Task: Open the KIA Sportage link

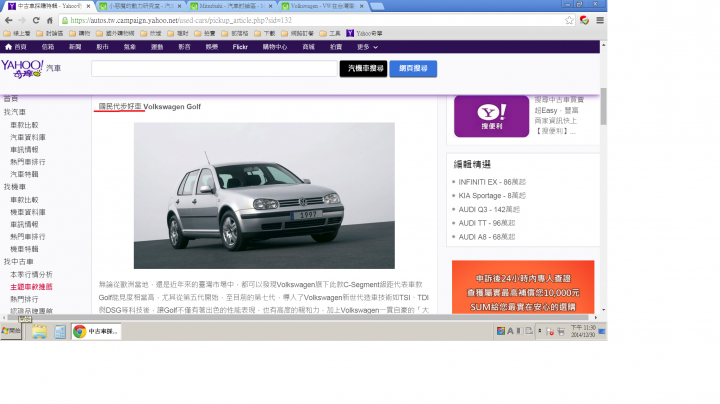Action: click(492, 196)
